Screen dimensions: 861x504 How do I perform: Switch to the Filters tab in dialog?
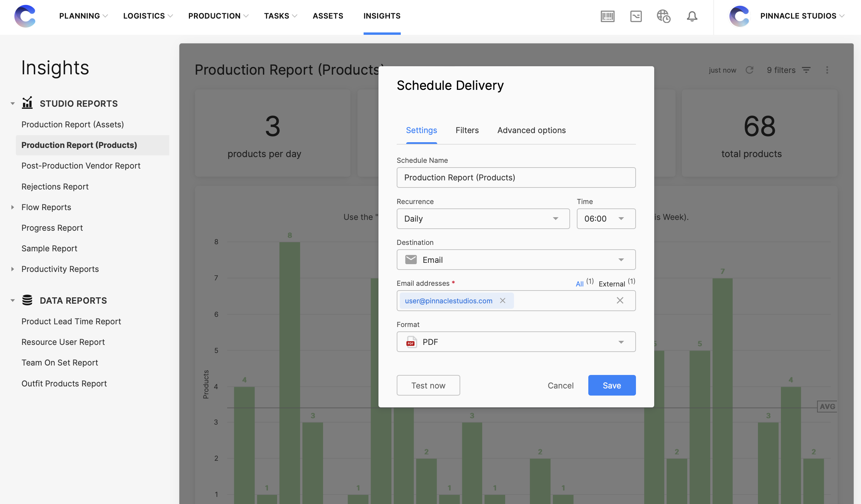pyautogui.click(x=467, y=130)
